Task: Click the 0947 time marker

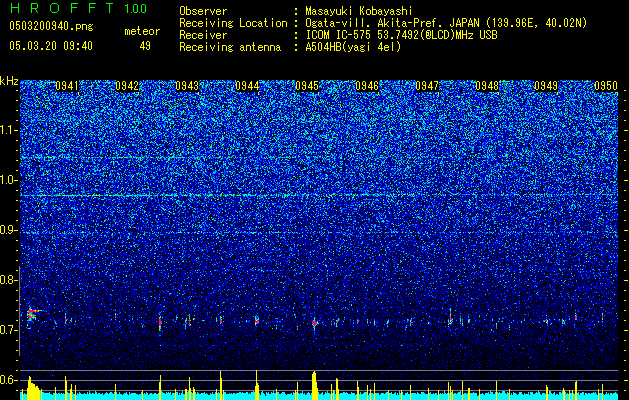Action: coord(427,86)
